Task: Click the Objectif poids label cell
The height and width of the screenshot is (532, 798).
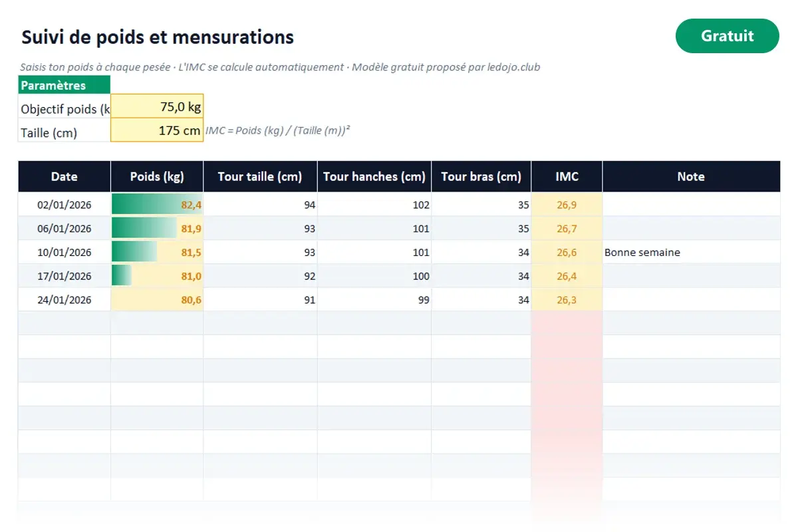Action: coord(65,109)
